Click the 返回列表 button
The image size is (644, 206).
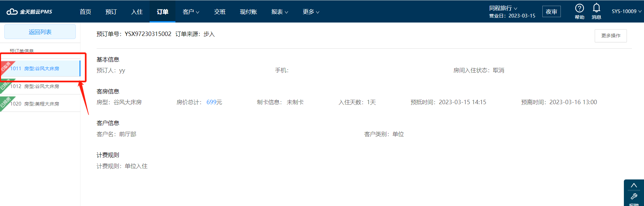pyautogui.click(x=40, y=32)
